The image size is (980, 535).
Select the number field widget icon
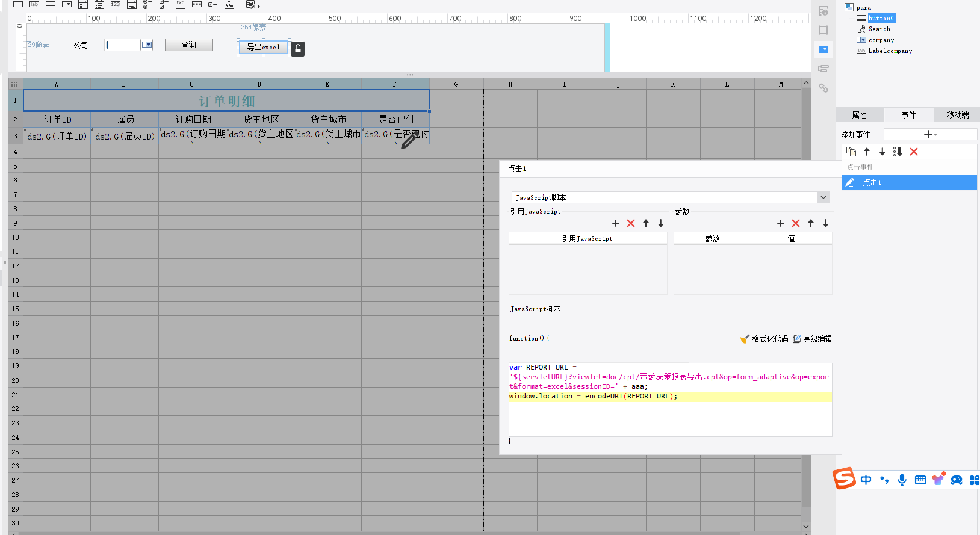click(116, 4)
